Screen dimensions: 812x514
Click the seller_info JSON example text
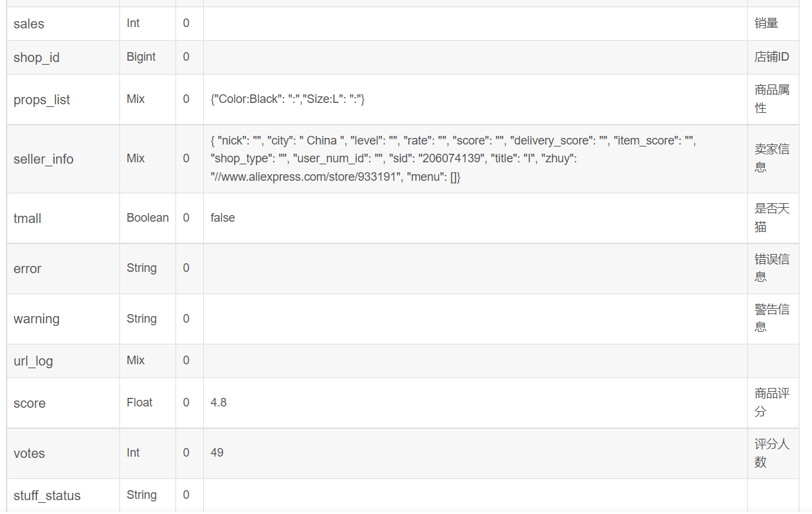[453, 158]
